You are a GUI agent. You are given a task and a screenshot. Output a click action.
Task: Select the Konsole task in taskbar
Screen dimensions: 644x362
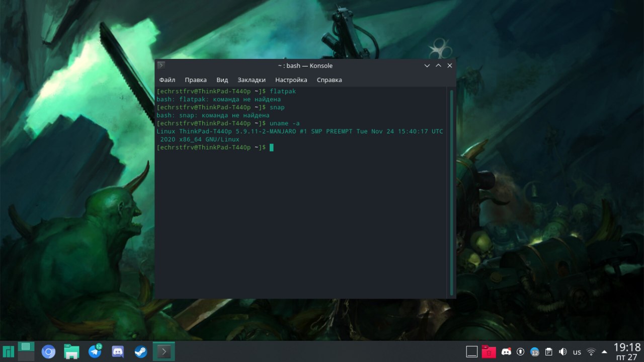coord(164,351)
